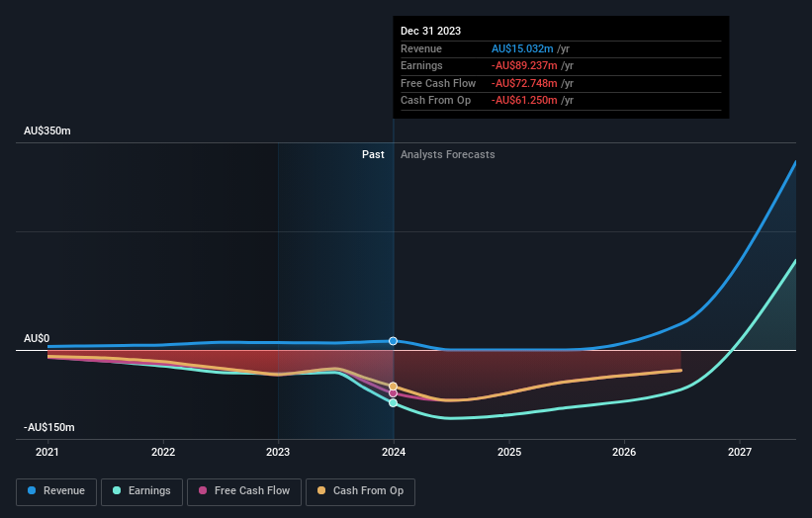The width and height of the screenshot is (812, 518).
Task: Click the Past section label
Action: 373,155
